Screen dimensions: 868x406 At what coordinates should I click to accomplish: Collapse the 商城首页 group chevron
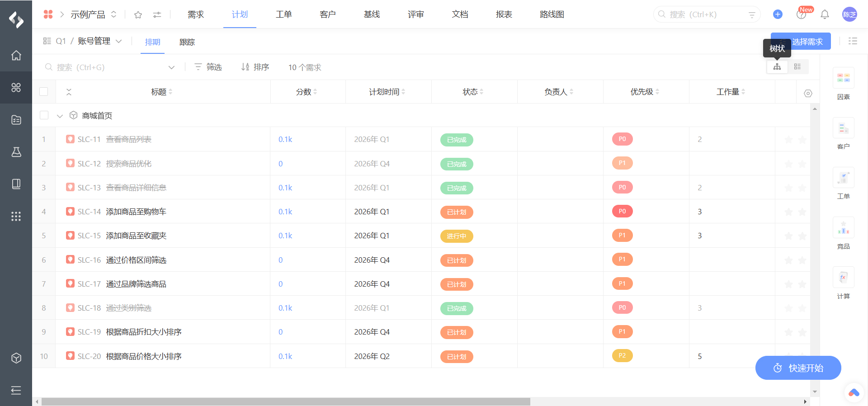(x=60, y=116)
